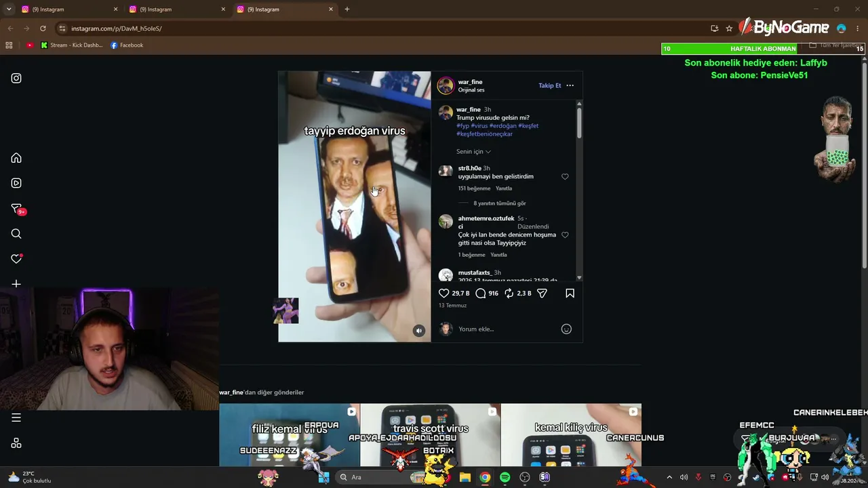Open war_fine profile from post header
The image size is (868, 488).
point(470,82)
